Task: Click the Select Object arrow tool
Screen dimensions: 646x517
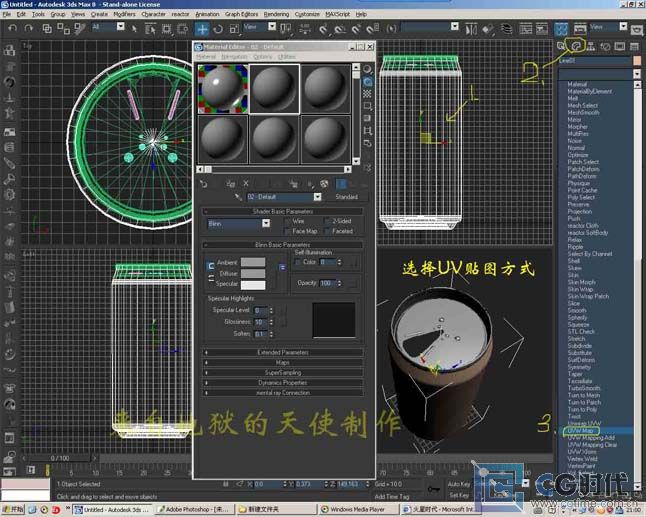Action: (134, 29)
